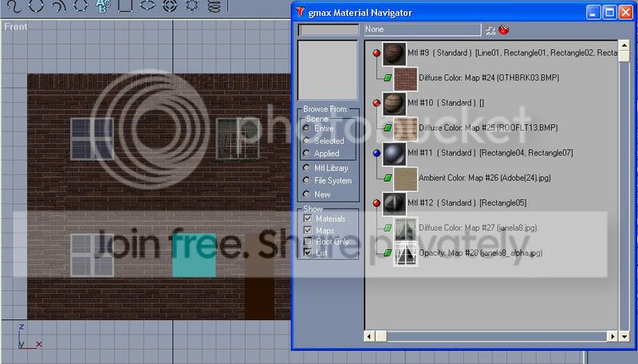Choose the Applied radio button

click(x=306, y=153)
